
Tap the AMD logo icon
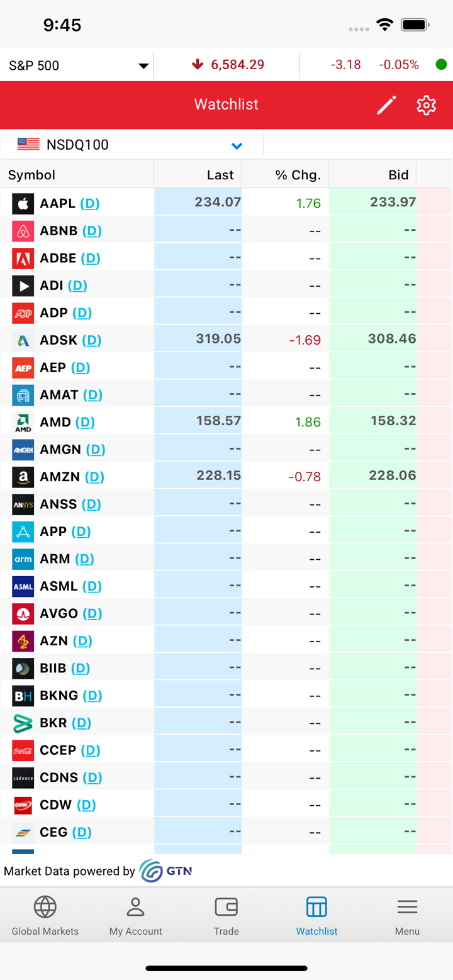[x=23, y=422]
